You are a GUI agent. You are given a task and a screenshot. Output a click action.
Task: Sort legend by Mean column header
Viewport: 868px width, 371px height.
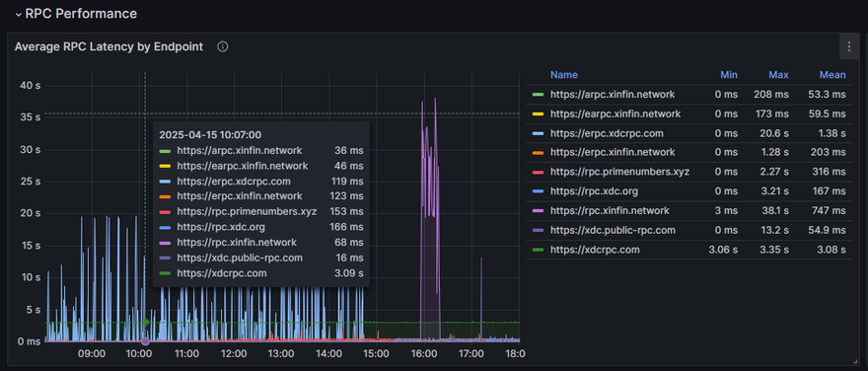832,75
